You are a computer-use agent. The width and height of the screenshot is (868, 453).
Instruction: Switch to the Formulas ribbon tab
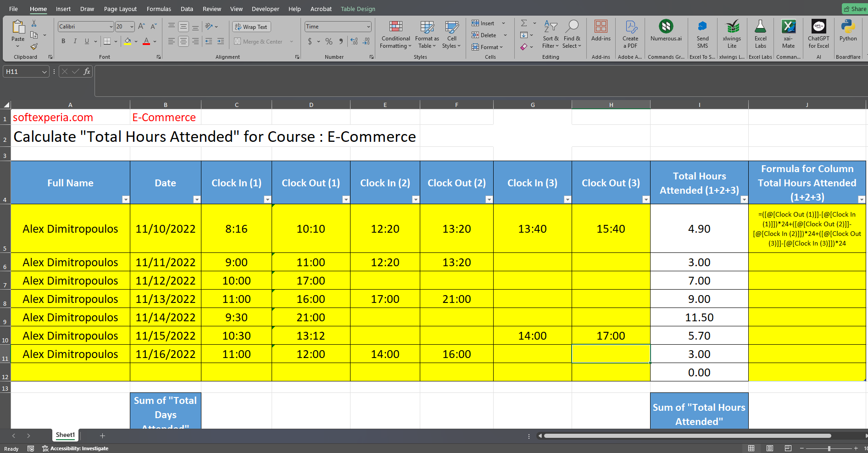159,9
